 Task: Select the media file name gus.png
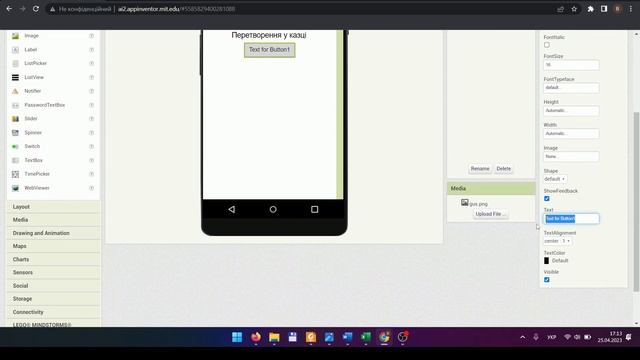point(479,204)
